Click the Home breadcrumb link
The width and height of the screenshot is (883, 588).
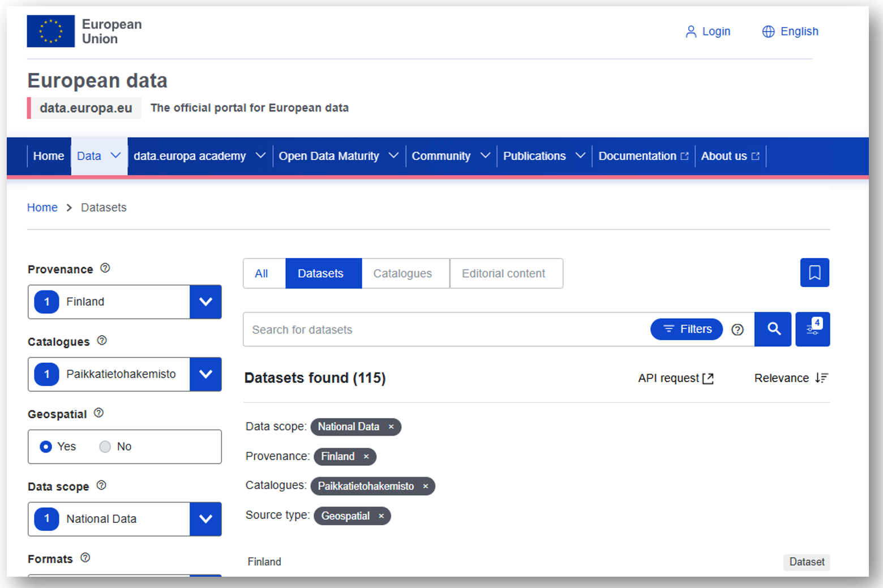click(x=42, y=208)
